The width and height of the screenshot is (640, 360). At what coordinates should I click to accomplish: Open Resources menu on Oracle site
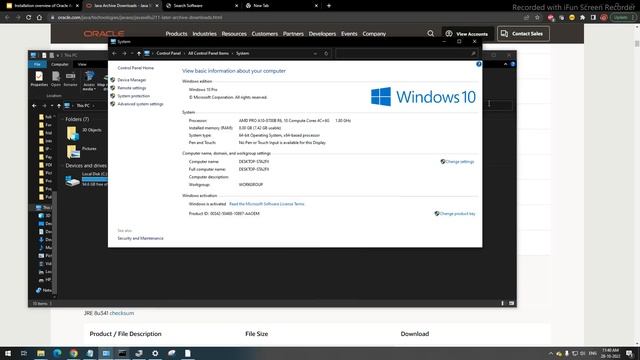tap(234, 34)
